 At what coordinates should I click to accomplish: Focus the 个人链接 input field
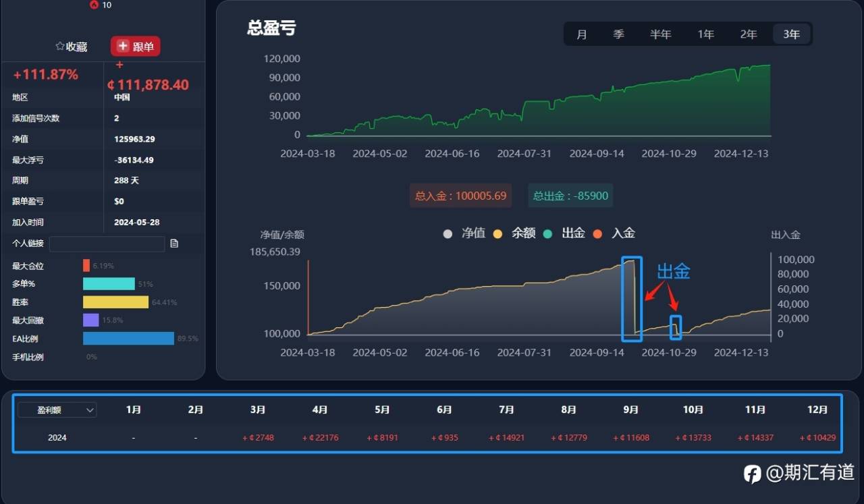107,244
